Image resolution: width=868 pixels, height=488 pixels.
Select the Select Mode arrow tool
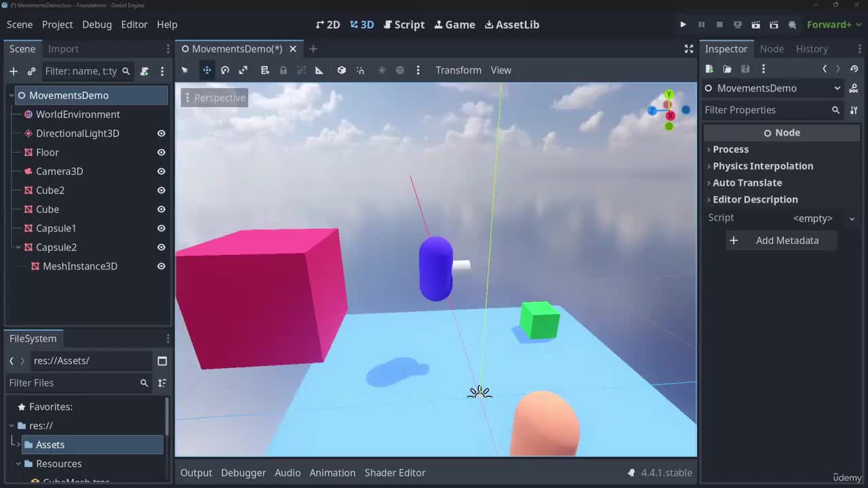click(x=185, y=70)
